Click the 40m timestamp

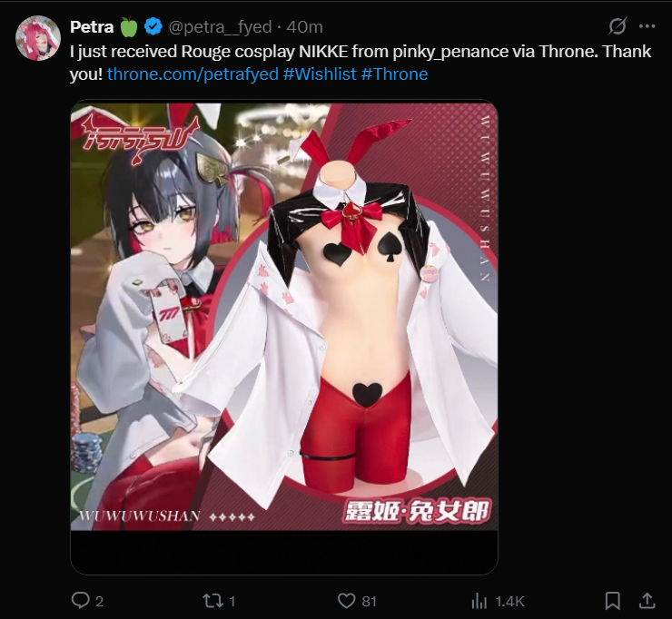305,27
